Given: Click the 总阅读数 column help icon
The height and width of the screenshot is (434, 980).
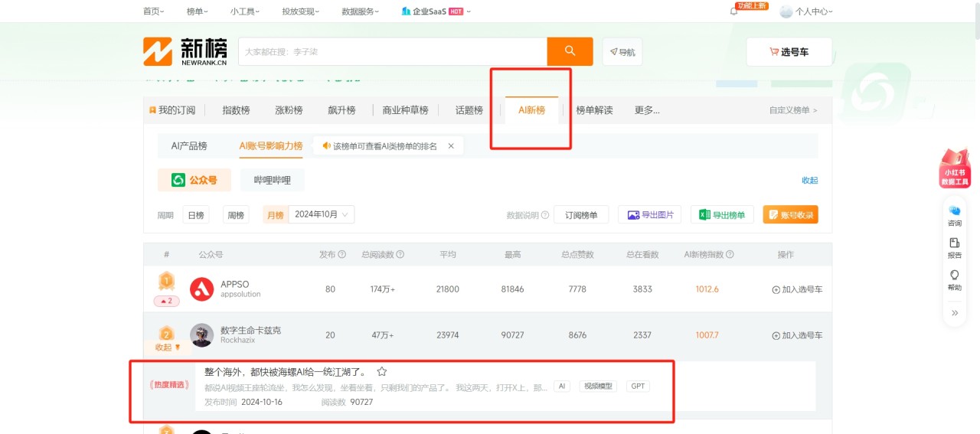Looking at the screenshot, I should coord(400,255).
